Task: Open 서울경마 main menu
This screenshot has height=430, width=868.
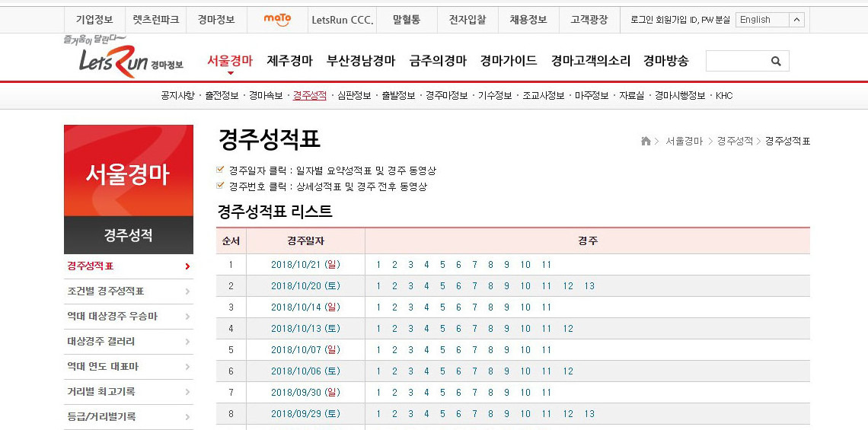Action: 230,61
